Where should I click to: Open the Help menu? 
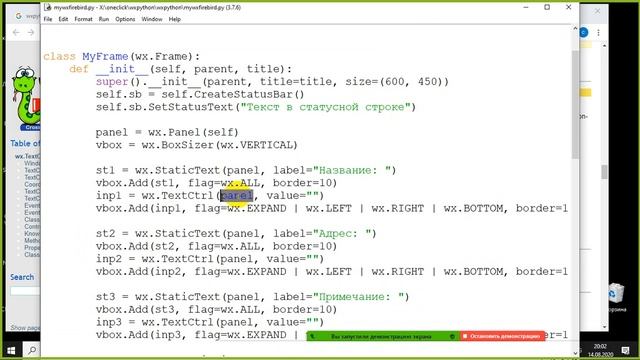(x=175, y=19)
